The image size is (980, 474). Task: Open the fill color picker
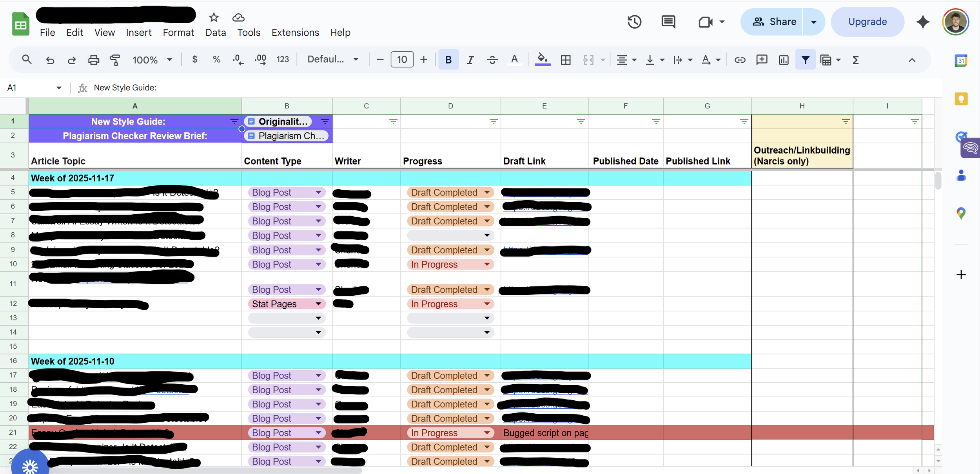(x=543, y=60)
